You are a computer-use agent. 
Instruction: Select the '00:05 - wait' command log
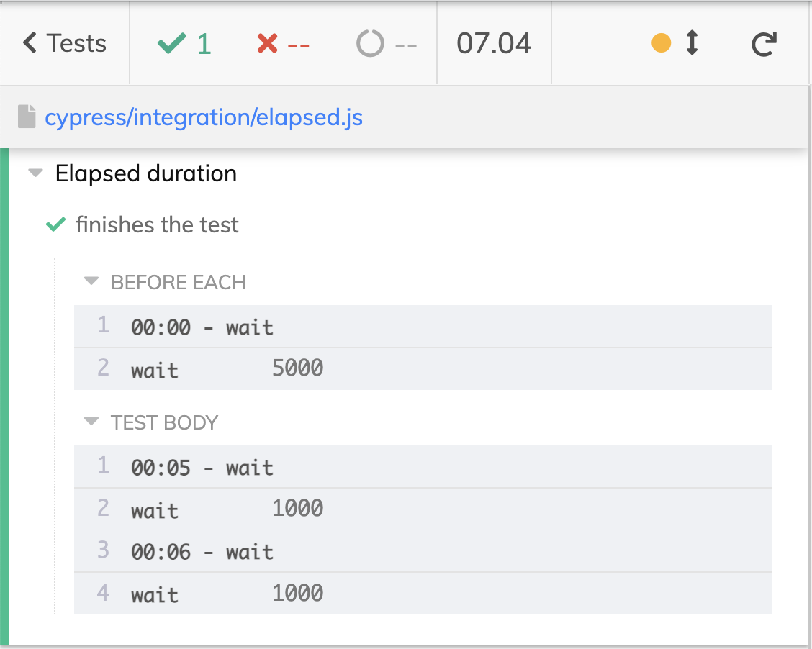[x=202, y=468]
